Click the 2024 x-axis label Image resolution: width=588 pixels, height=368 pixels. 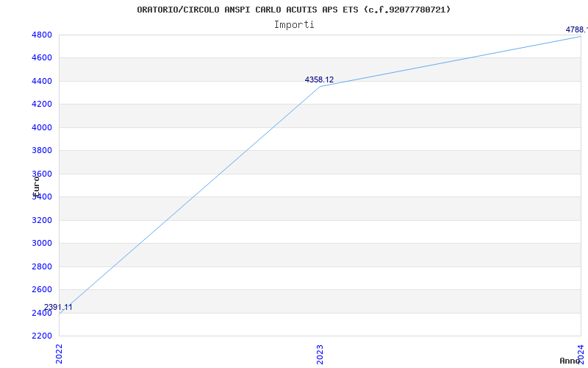click(x=581, y=353)
